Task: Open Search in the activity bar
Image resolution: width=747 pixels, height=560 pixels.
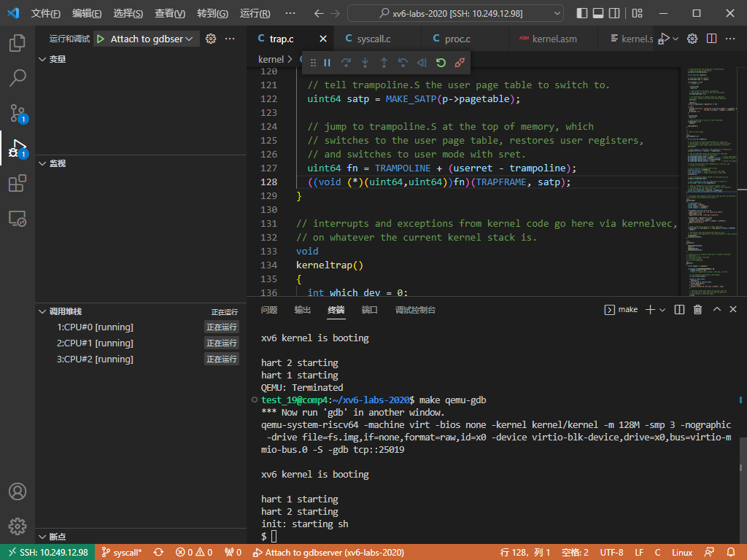Action: [x=18, y=77]
